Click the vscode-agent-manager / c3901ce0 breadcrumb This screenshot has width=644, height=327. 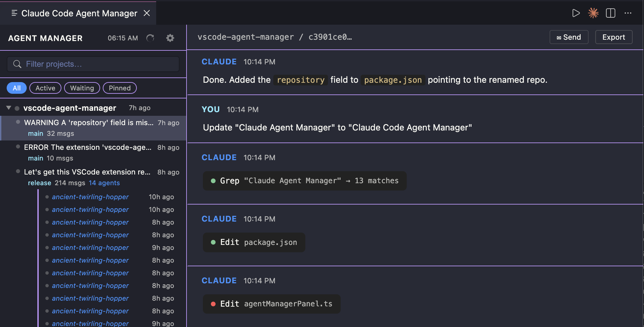tap(275, 37)
